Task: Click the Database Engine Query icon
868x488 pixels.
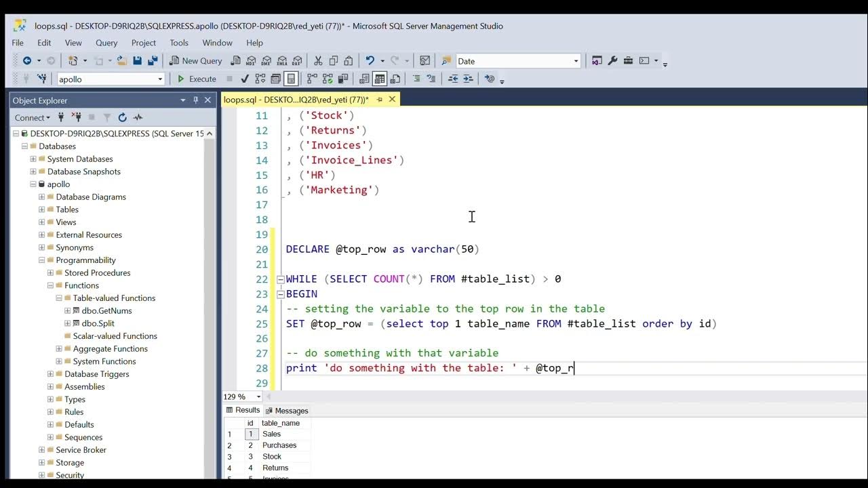Action: [x=235, y=61]
